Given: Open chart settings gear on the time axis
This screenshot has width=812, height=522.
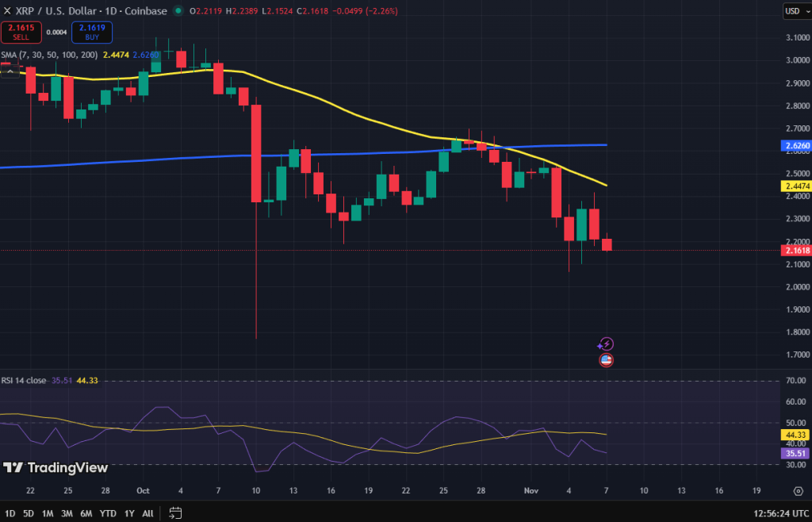Looking at the screenshot, I should (x=799, y=491).
